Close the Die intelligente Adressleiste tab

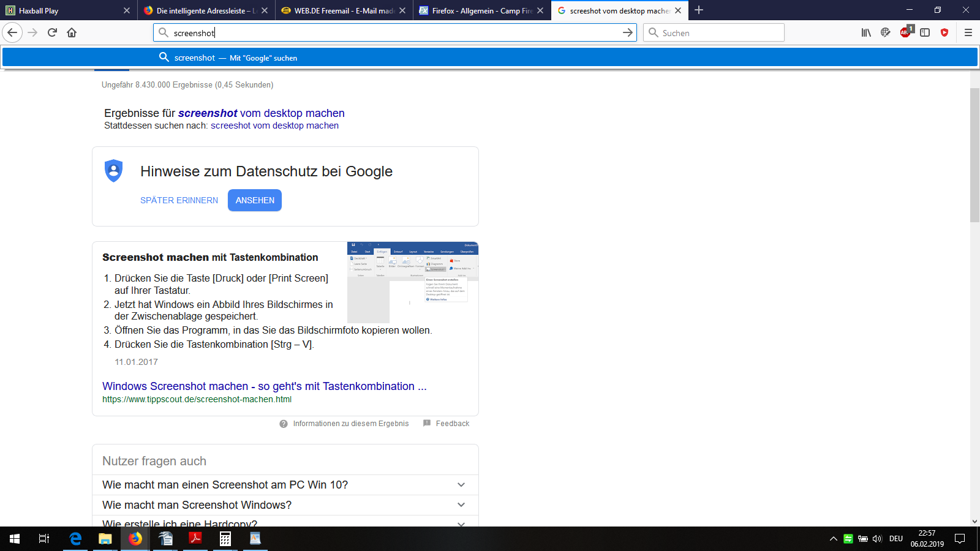coord(265,10)
